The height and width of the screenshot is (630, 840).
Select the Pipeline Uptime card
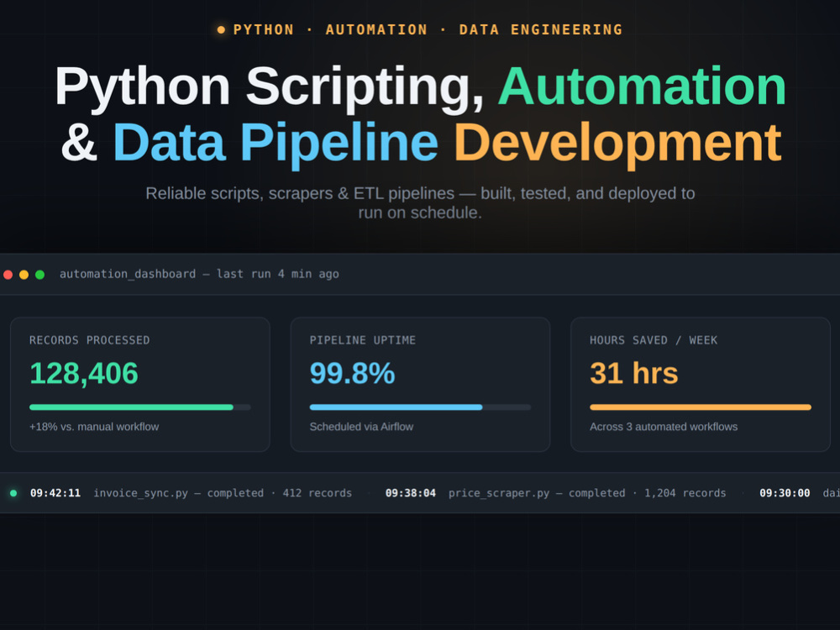(420, 384)
